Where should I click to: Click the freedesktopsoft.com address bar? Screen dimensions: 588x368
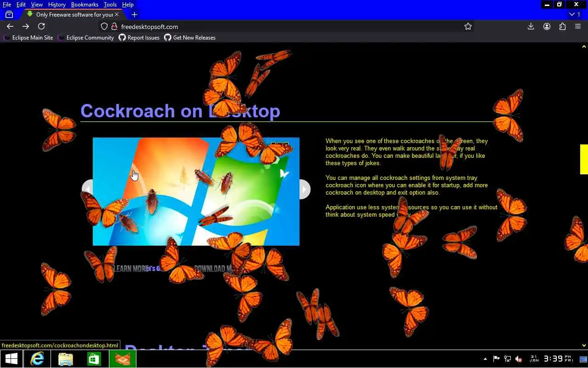click(285, 27)
